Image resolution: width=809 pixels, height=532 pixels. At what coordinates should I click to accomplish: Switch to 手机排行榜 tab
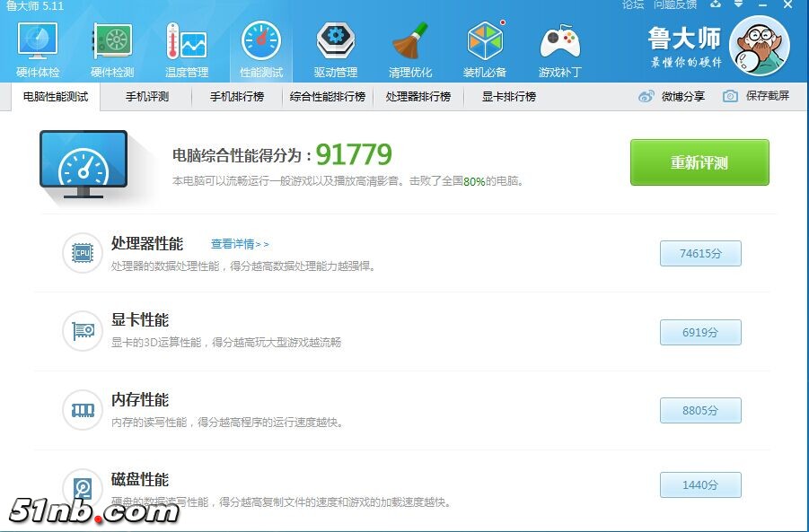(237, 97)
